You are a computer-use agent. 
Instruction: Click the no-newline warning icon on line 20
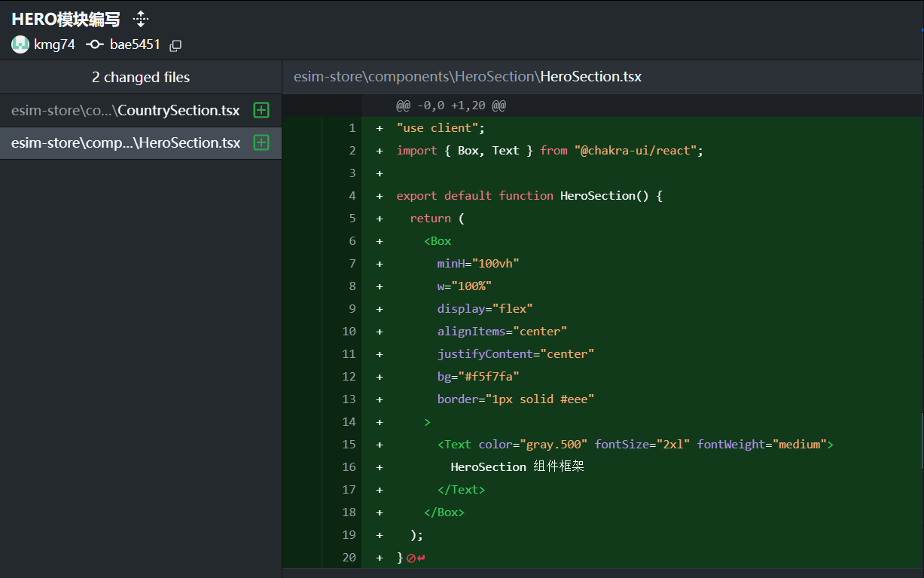coord(416,558)
